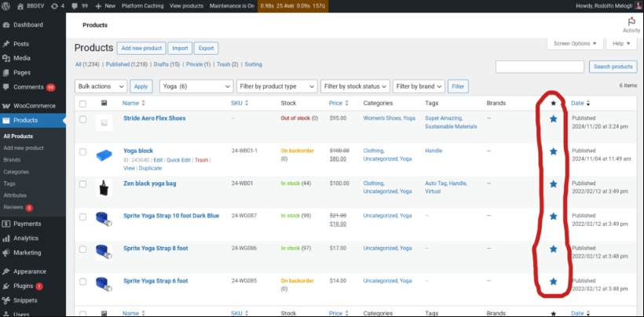This screenshot has width=644, height=317.
Task: Sort products by Name column header
Action: tap(134, 104)
